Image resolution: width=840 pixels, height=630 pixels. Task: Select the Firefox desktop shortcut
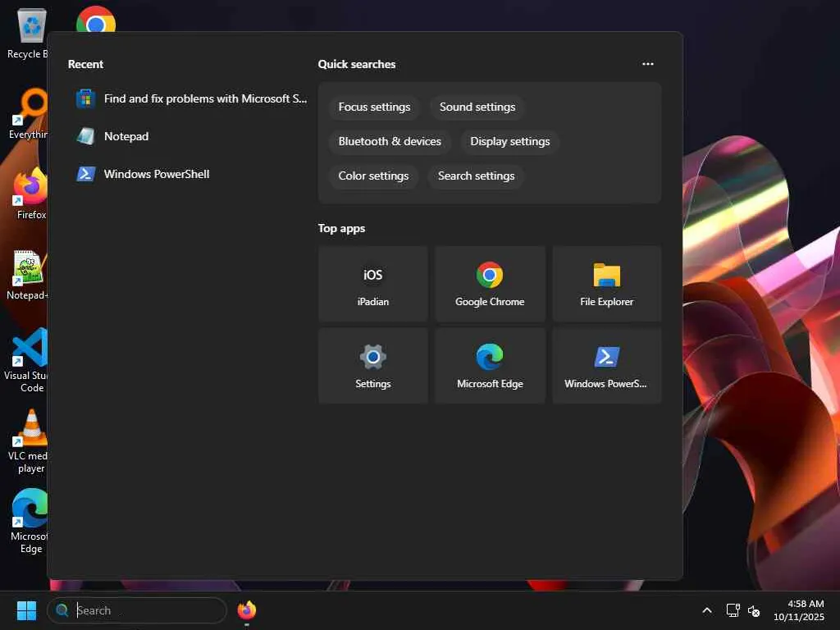[31, 194]
